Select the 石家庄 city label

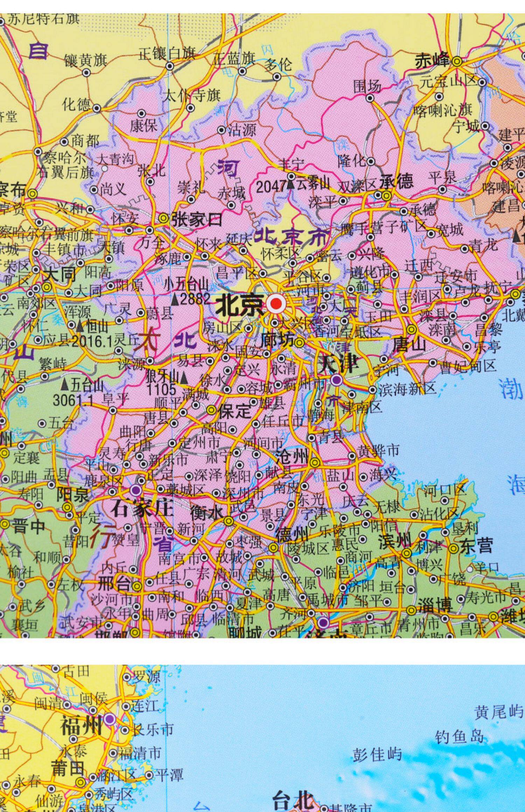click(142, 508)
